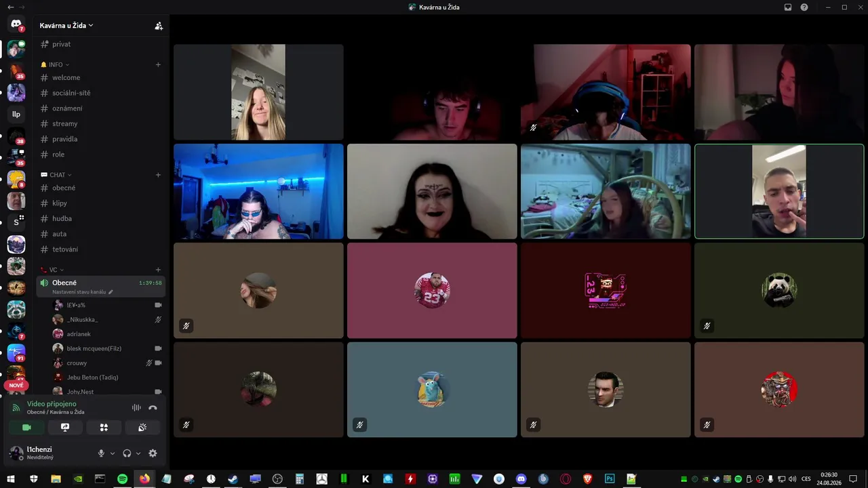
Task: Open the privat channel
Action: point(100,44)
